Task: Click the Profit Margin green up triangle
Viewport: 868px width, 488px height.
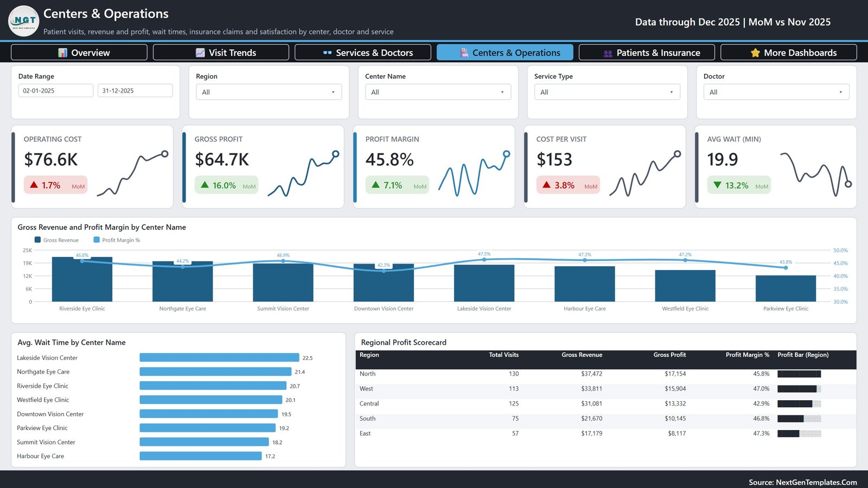Action: coord(375,185)
